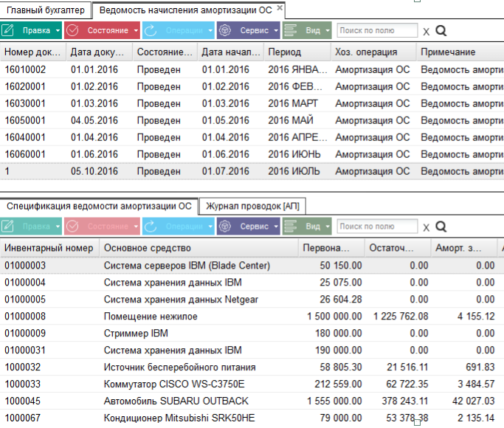Click the lower panel Сервис gear icon
504x428 pixels.
[x=225, y=227]
